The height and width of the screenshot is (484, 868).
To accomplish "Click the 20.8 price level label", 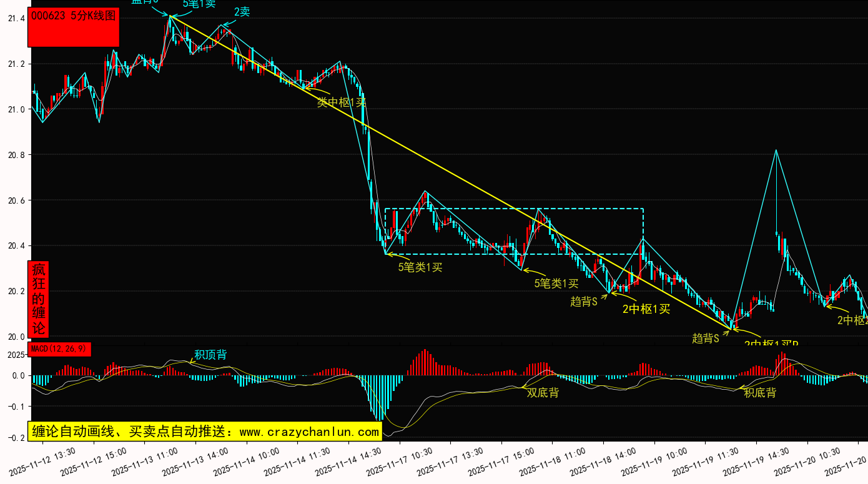I will pos(16,155).
